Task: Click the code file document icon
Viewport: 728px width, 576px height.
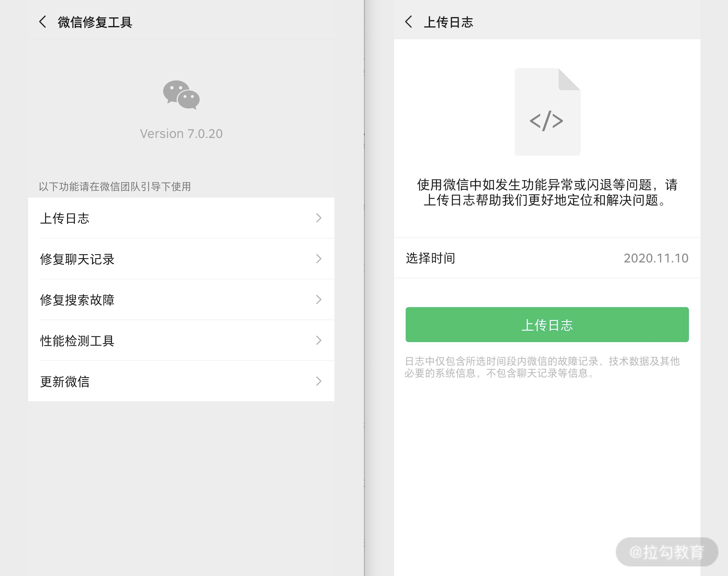Action: 547,112
